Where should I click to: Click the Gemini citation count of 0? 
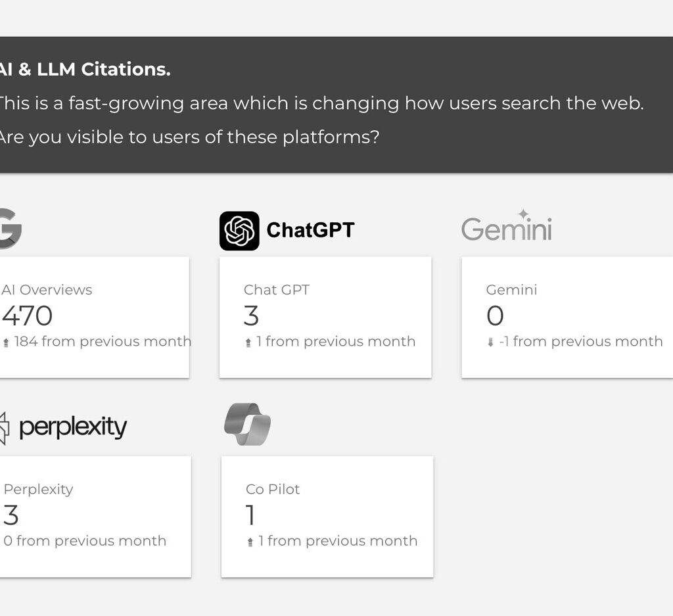[x=495, y=316]
